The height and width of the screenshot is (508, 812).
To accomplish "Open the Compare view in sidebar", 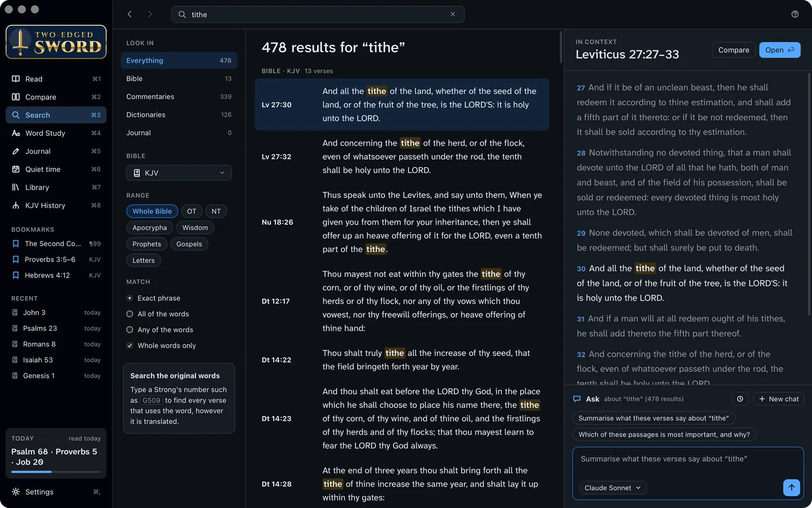I will click(x=56, y=97).
